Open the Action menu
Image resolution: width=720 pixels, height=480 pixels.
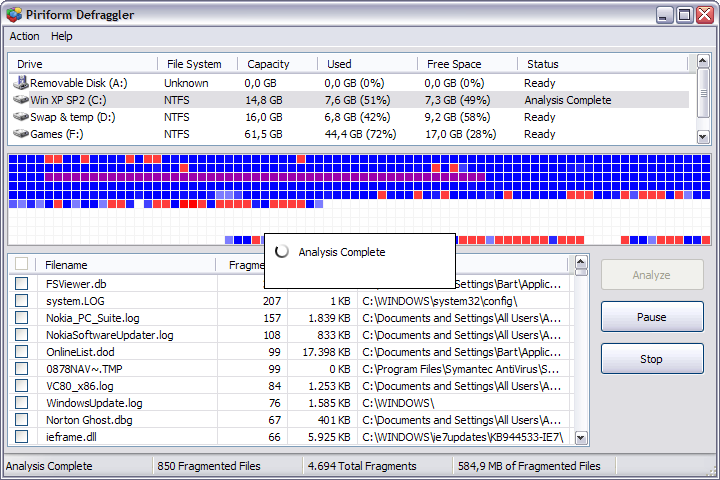pyautogui.click(x=24, y=36)
